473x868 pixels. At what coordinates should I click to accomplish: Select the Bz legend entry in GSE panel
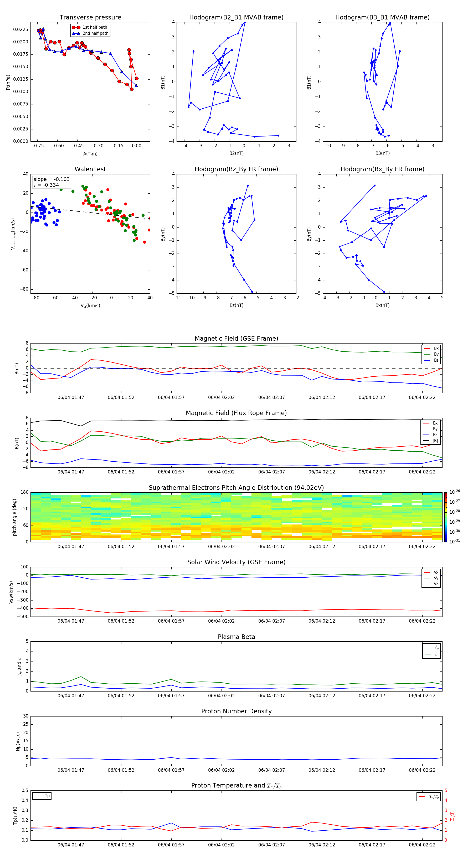[431, 360]
